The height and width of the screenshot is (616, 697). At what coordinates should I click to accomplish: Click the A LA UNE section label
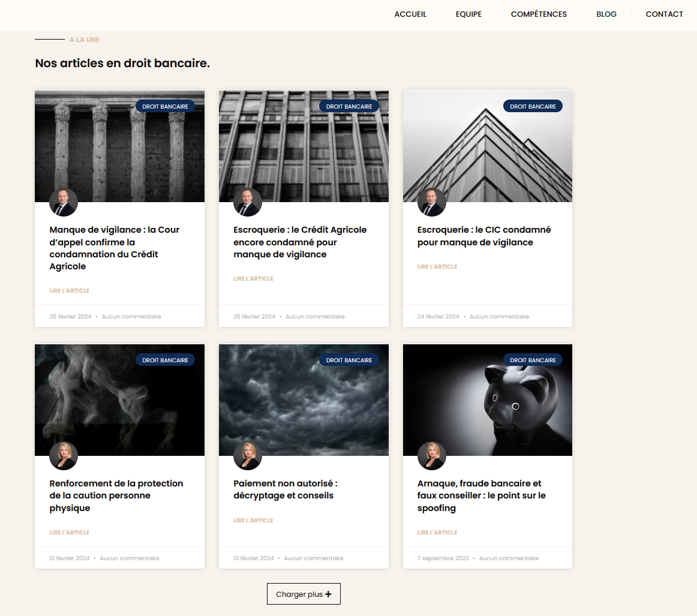pos(85,40)
